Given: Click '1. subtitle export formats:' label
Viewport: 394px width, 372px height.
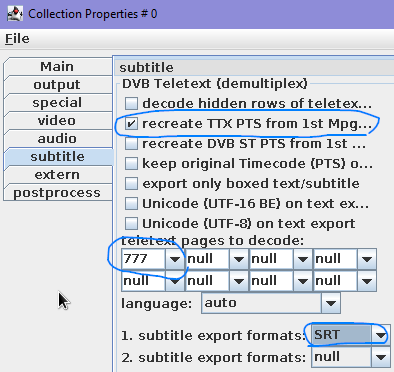Looking at the screenshot, I should (213, 336).
